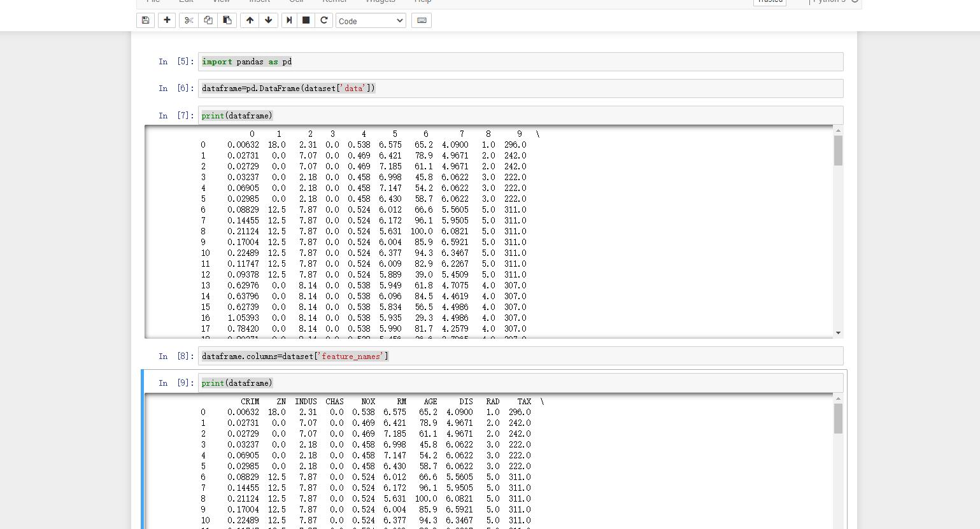Screen dimensions: 980x529
Task: Focus the In [7] print(dataframe) code cell
Action: [520, 115]
